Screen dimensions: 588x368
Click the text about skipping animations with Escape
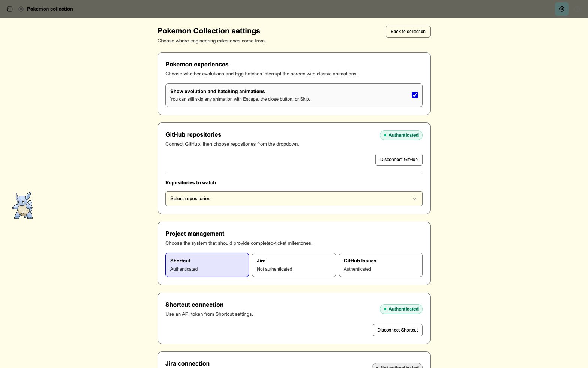tap(240, 99)
